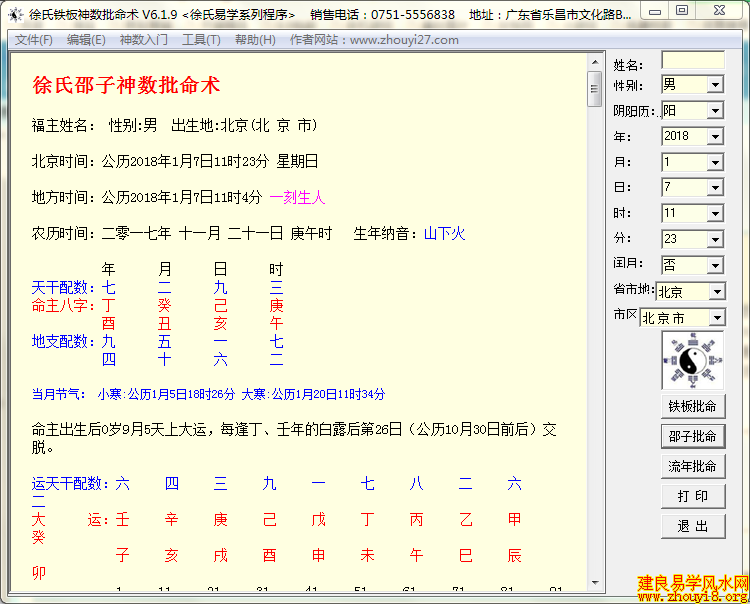Click the red hour branch 午
The width and height of the screenshot is (750, 604).
[276, 324]
